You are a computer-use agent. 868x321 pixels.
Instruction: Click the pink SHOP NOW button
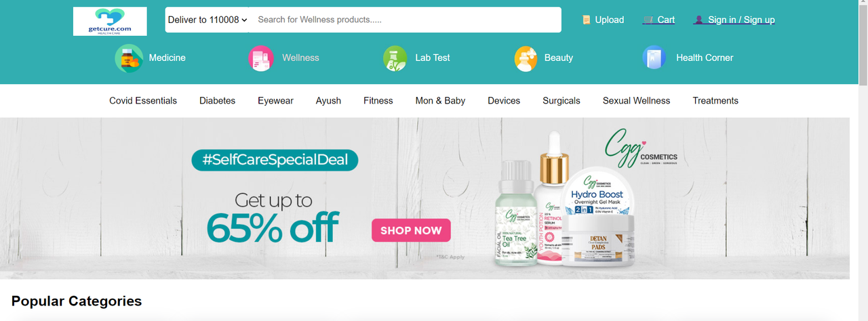[x=411, y=230]
